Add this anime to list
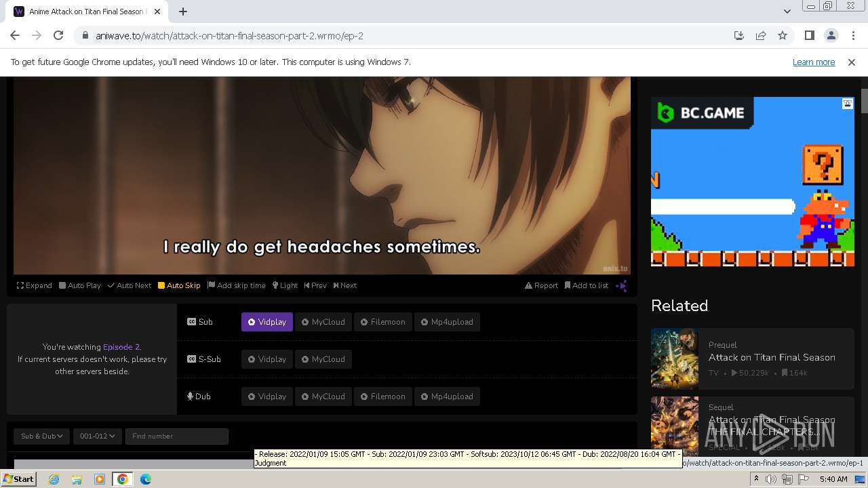 (x=587, y=285)
